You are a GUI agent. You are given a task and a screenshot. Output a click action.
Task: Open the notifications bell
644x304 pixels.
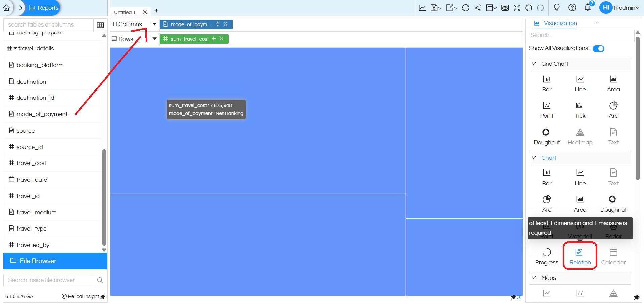point(587,8)
